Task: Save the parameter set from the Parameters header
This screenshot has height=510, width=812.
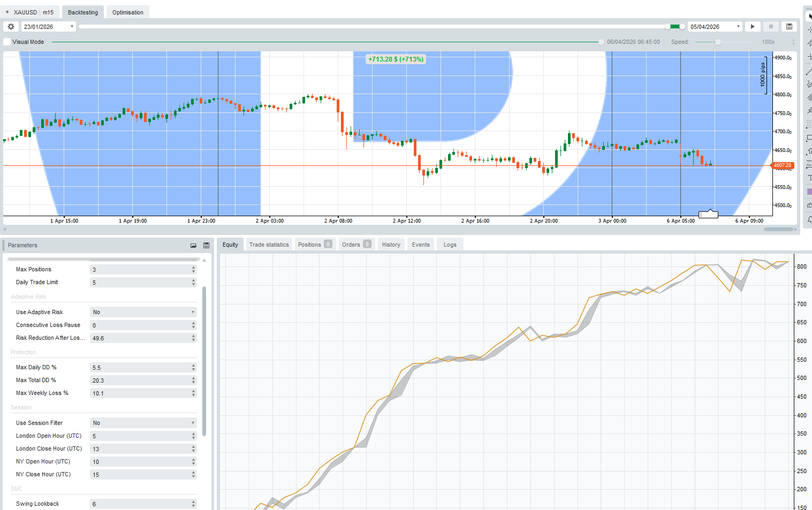Action: (206, 245)
